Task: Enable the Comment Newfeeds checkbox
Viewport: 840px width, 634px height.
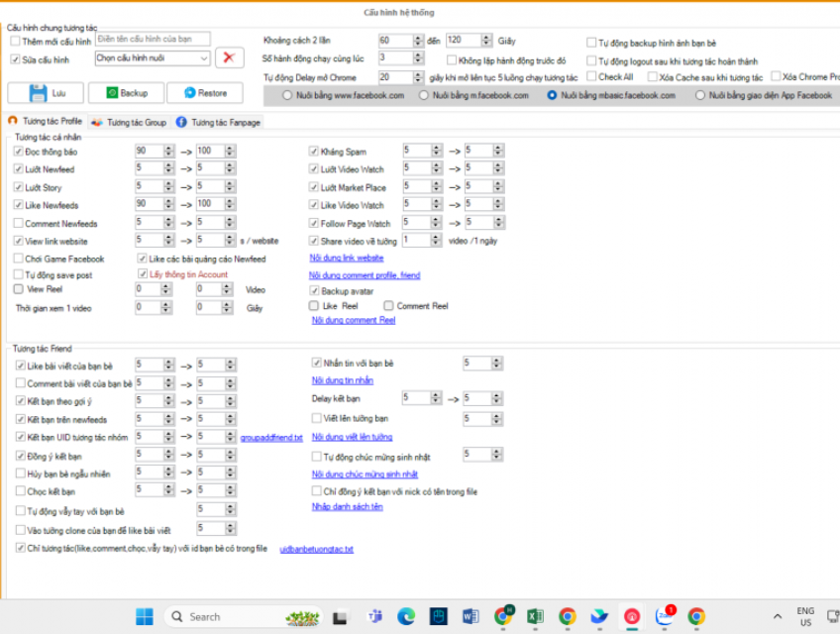Action: 19,223
